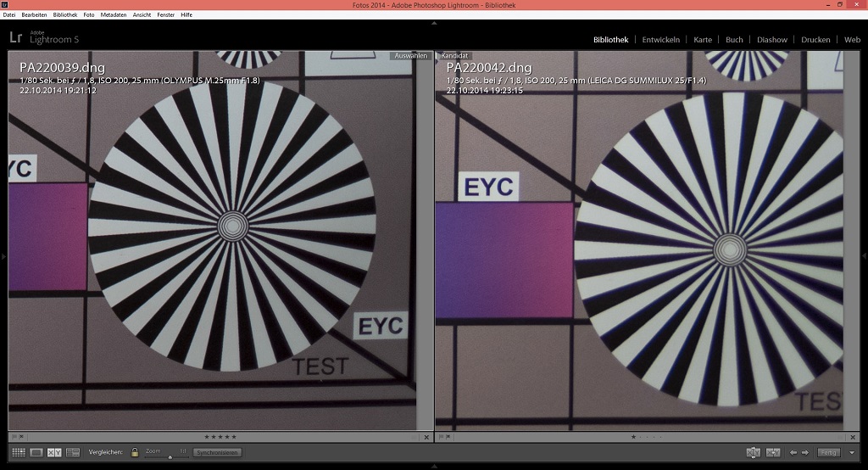Switch to Grid view
The width and height of the screenshot is (868, 470).
click(x=18, y=452)
